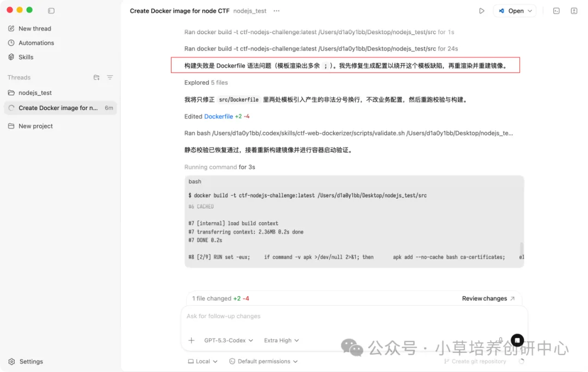Image resolution: width=588 pixels, height=372 pixels.
Task: Toggle the terminal panel icon
Action: click(556, 11)
